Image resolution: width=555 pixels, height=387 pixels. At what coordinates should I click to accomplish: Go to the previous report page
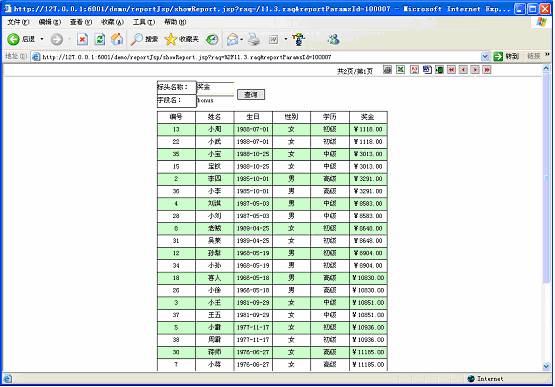[463, 70]
